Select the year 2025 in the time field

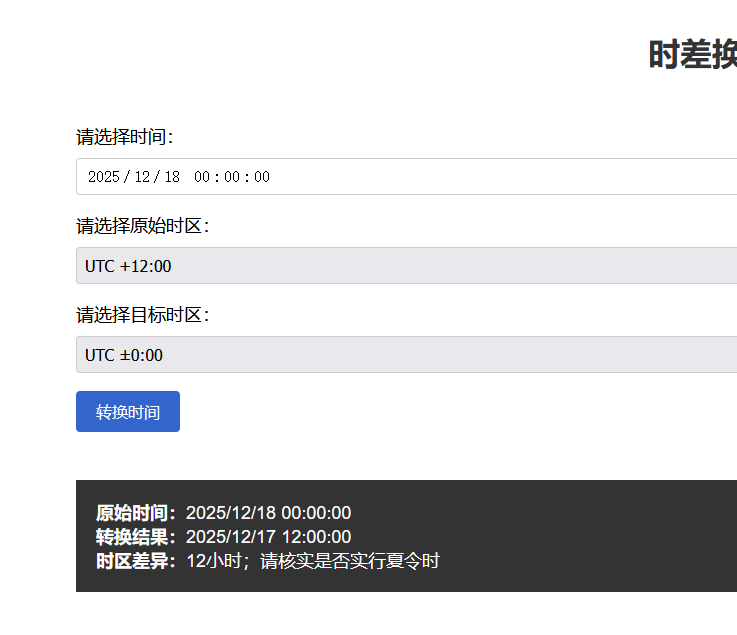click(104, 177)
